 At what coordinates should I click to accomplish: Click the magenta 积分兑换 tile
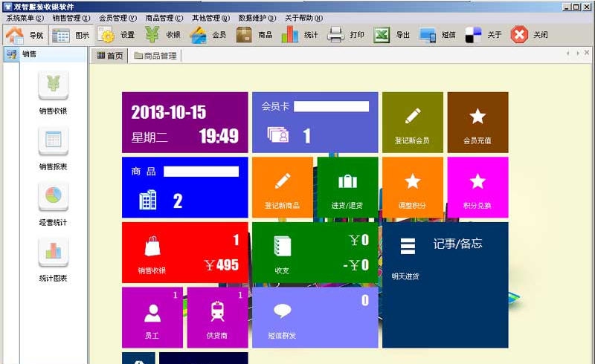point(477,187)
